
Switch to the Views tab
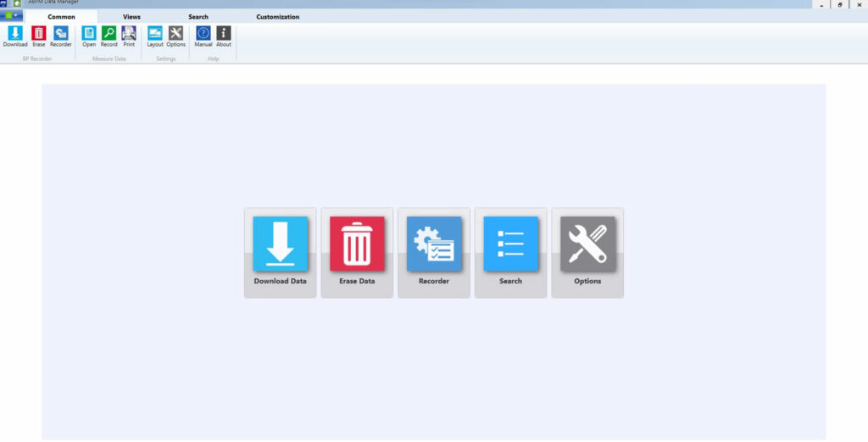click(131, 17)
